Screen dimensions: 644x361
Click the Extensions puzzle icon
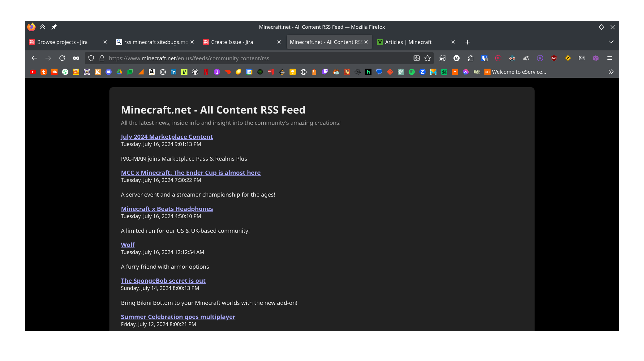coord(470,58)
